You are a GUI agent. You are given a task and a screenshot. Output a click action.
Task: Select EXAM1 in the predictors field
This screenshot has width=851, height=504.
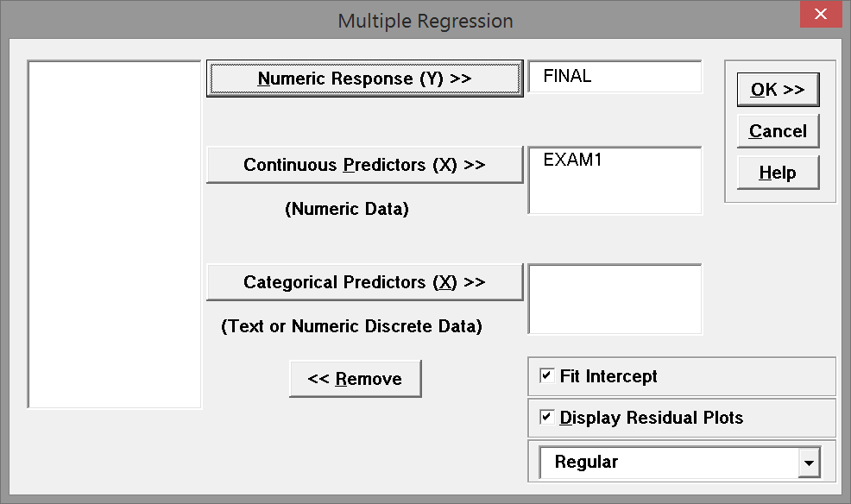572,161
